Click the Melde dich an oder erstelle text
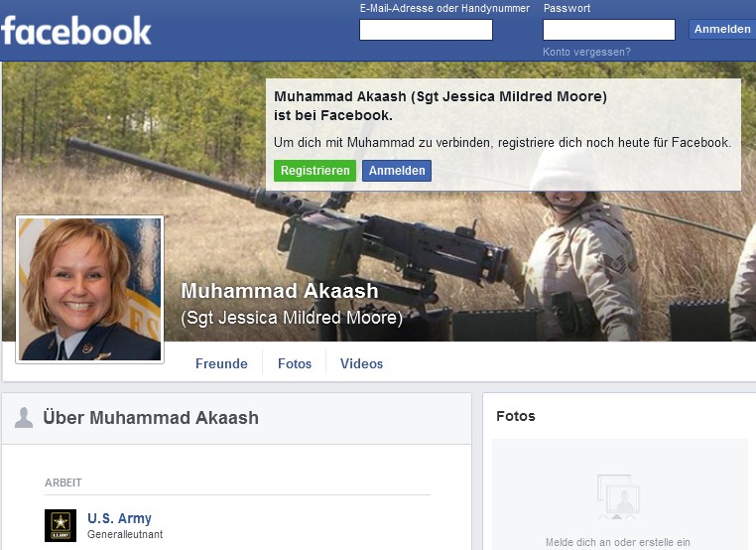Viewport: 756px width, 550px height. (x=618, y=542)
